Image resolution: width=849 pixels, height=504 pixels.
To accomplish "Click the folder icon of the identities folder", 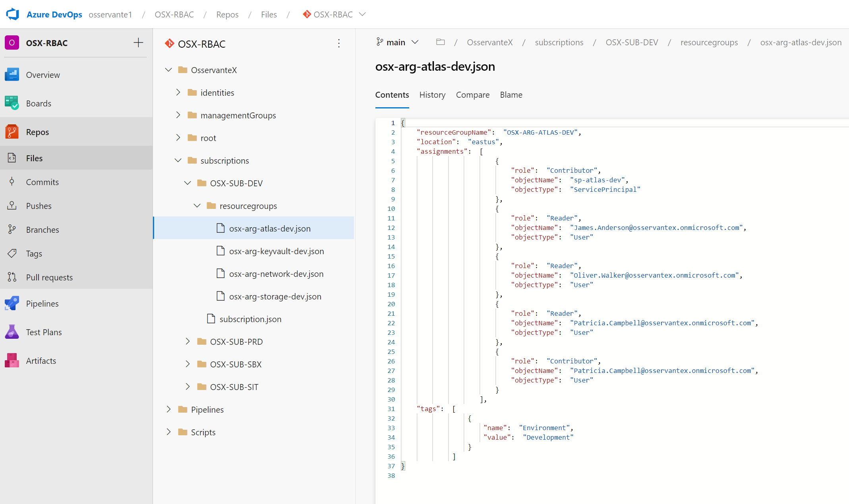I will (x=192, y=93).
